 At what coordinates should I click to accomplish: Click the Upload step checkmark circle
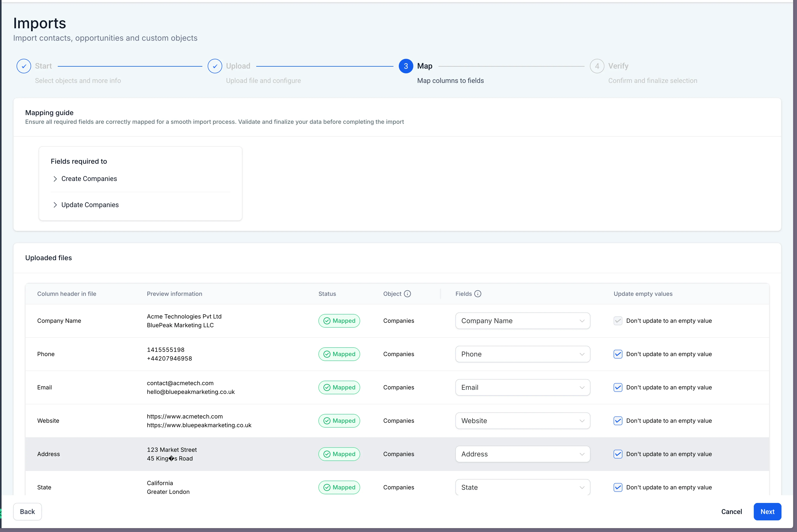click(x=215, y=66)
